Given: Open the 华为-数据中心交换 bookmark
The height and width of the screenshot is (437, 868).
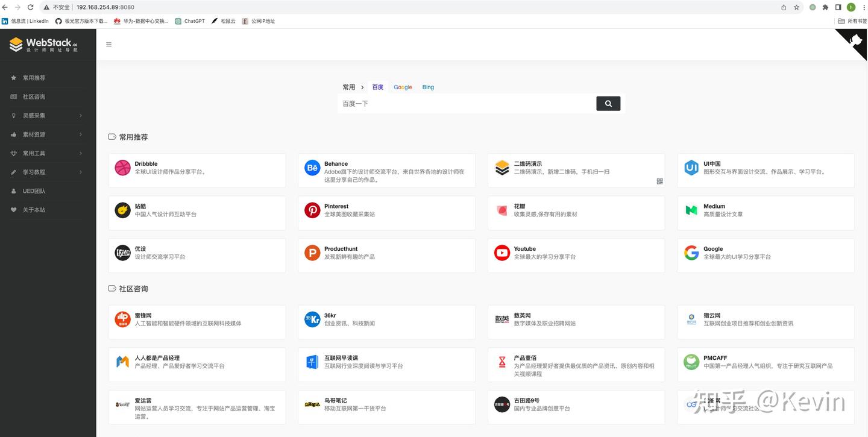Looking at the screenshot, I should [141, 21].
